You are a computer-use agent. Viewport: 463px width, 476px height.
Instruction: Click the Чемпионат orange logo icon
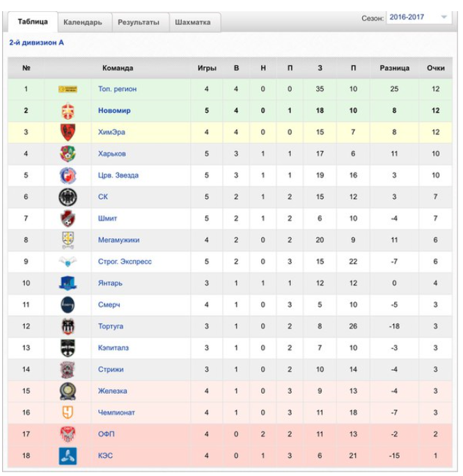pyautogui.click(x=68, y=413)
